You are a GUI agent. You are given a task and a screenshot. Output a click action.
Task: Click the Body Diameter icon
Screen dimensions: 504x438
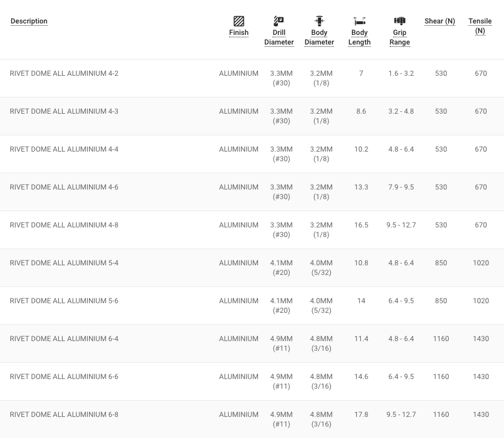coord(319,21)
